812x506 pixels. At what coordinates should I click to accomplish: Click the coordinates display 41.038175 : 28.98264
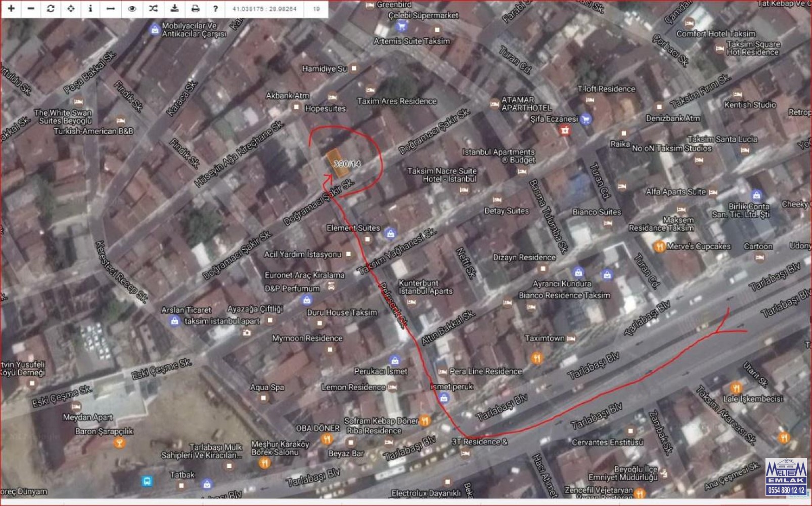click(264, 9)
